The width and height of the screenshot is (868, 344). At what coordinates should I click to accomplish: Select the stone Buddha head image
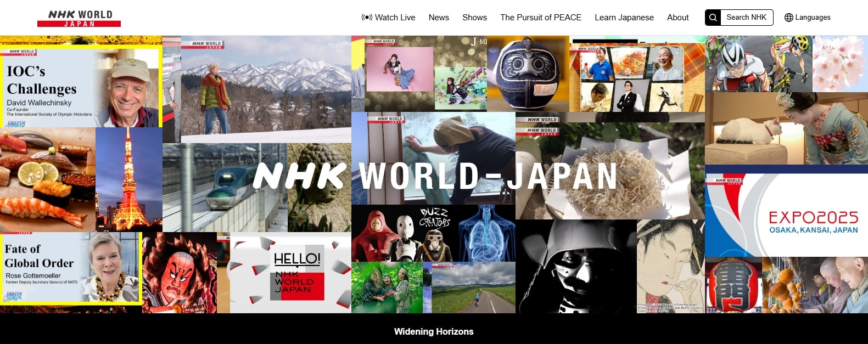319,188
